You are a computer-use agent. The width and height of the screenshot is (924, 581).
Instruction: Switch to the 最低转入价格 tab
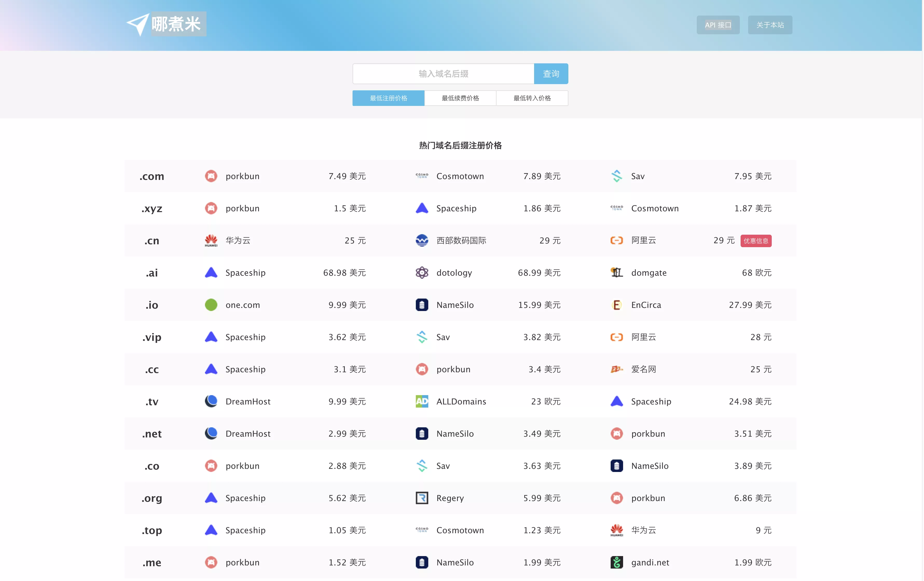tap(532, 98)
